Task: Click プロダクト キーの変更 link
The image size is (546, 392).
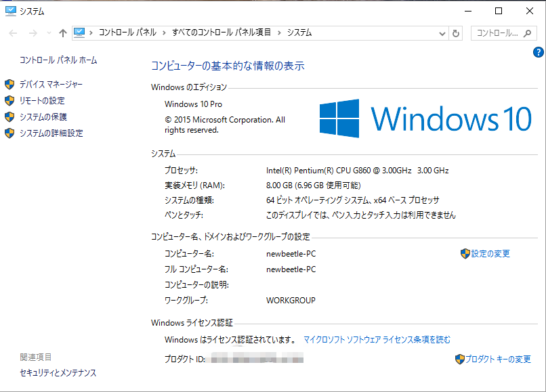Action: pyautogui.click(x=498, y=360)
